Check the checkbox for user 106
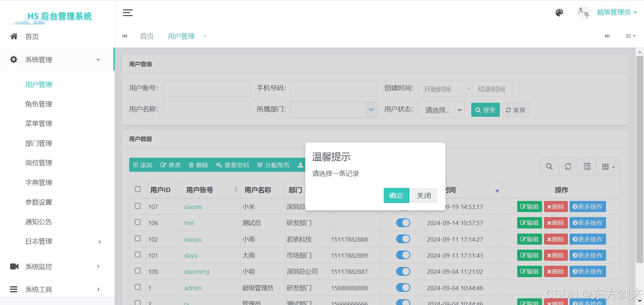 click(x=138, y=222)
